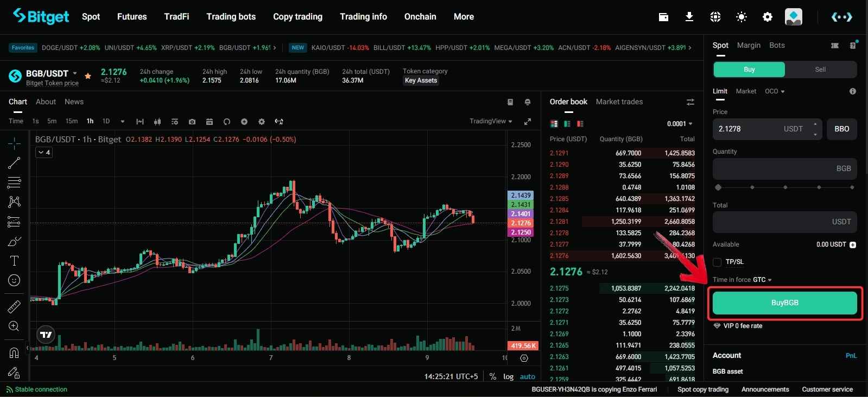Click the Key Assets token category tag
868x397 pixels.
(x=421, y=80)
